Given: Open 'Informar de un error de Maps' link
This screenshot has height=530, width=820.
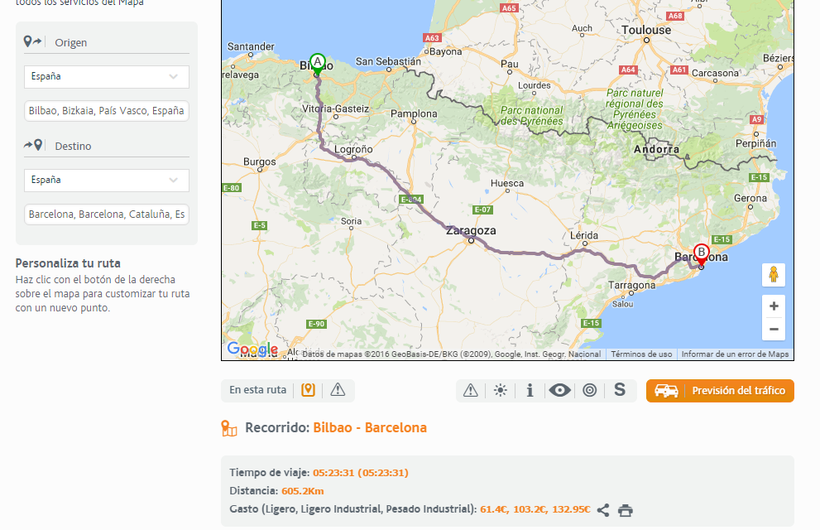Looking at the screenshot, I should [x=735, y=354].
